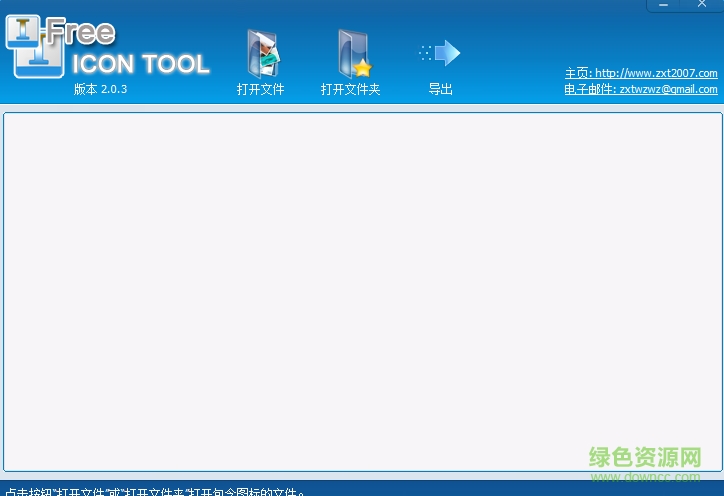Click the zxtwzwz@gmail.com email link
This screenshot has width=724, height=496.
pyautogui.click(x=668, y=89)
